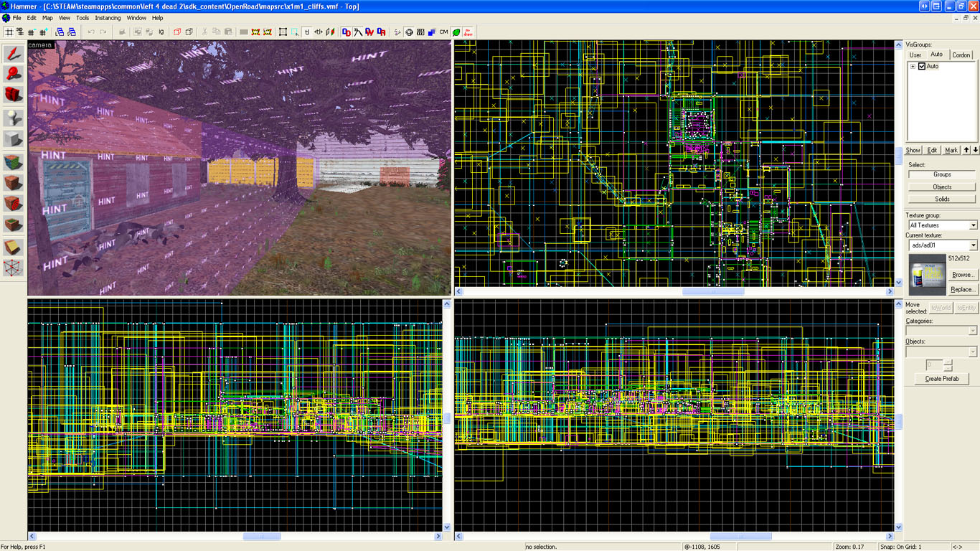The width and height of the screenshot is (980, 551).
Task: Select the Camera tool
Action: [14, 94]
